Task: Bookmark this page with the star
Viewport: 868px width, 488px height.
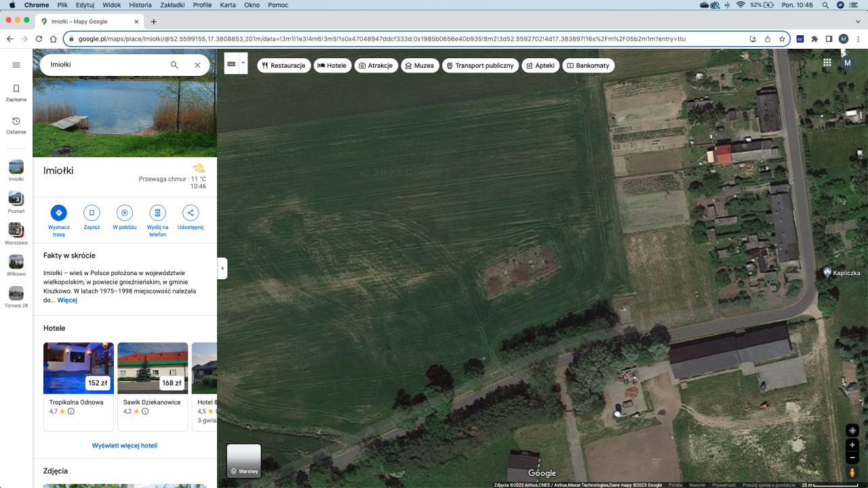Action: (x=782, y=39)
